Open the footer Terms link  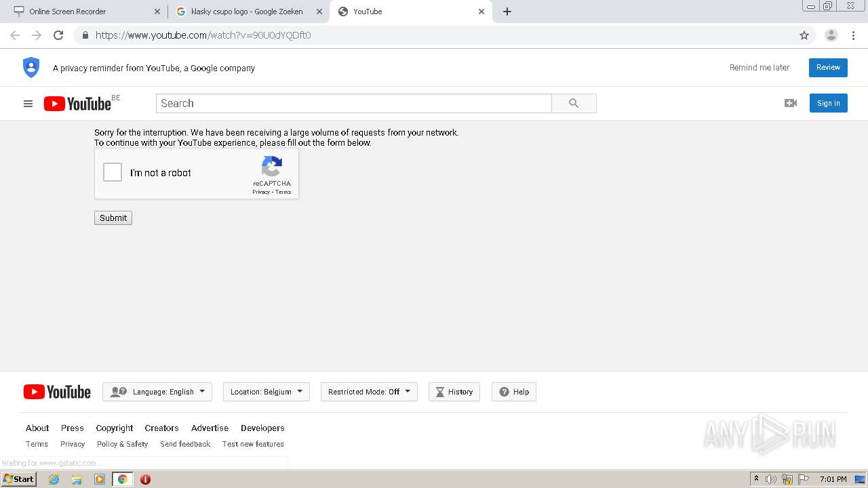pos(37,445)
